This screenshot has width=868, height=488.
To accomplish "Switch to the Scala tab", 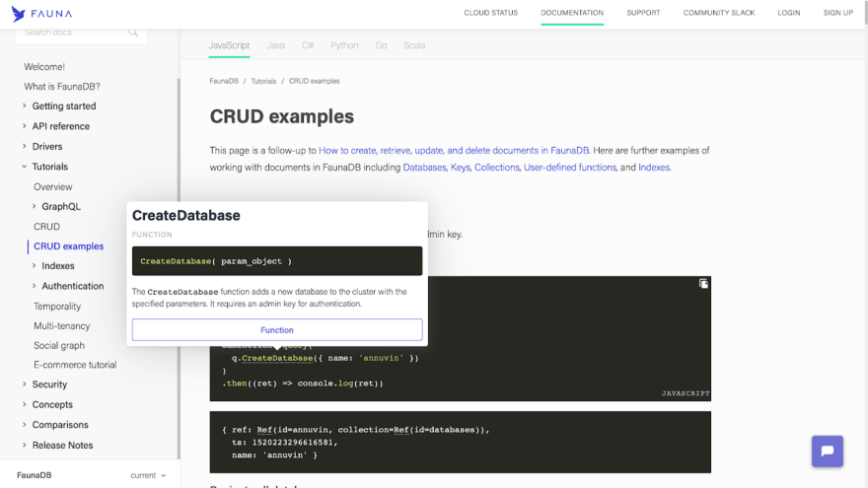I will pos(414,45).
